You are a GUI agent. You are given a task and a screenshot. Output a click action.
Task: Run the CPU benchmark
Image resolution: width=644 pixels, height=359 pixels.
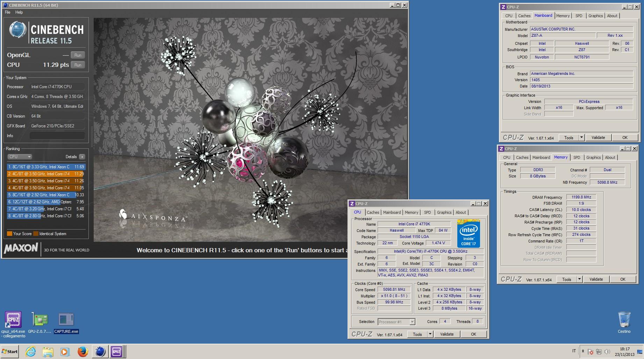[x=78, y=65]
